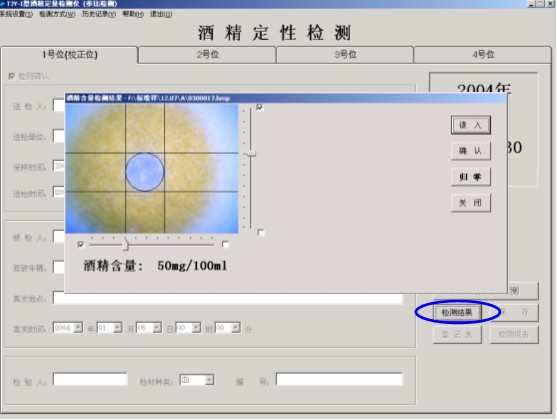This screenshot has width=557, height=420.
Task: Click the 关闭 (close) button in result dialog
Action: pos(471,203)
